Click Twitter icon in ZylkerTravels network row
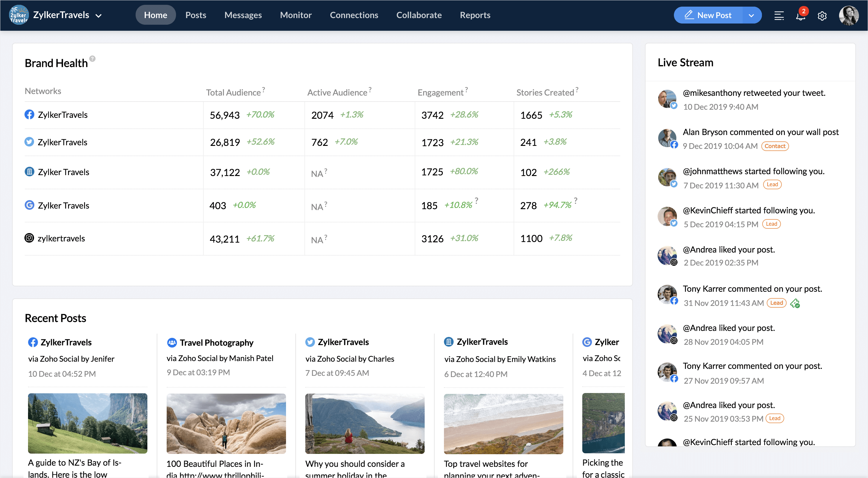The image size is (868, 478). pos(29,142)
